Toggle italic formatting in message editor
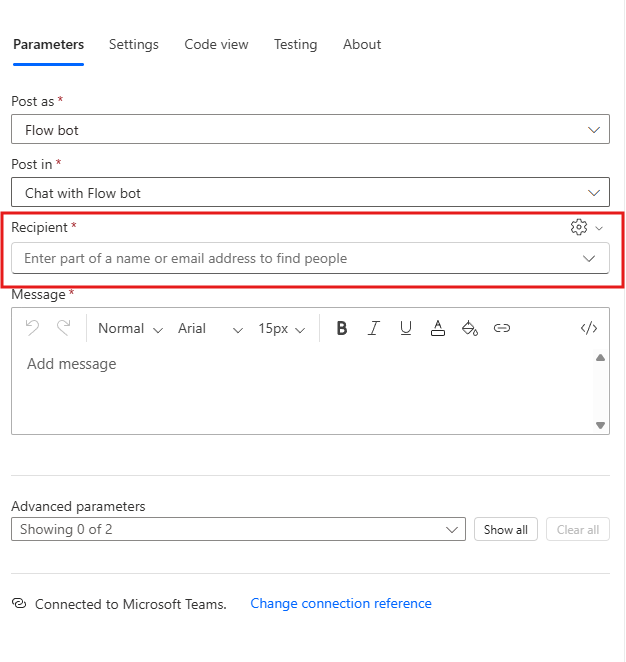Screen dimensions: 626x662 pos(374,328)
